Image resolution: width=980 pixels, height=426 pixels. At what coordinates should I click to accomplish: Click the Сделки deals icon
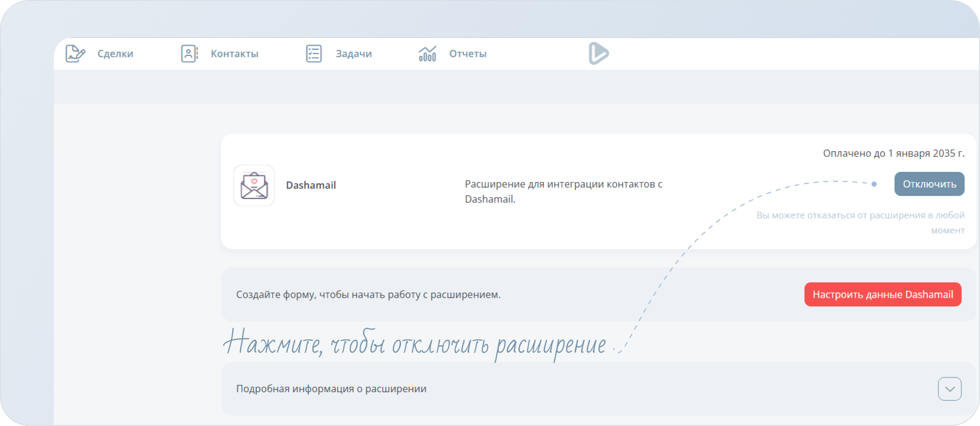75,53
